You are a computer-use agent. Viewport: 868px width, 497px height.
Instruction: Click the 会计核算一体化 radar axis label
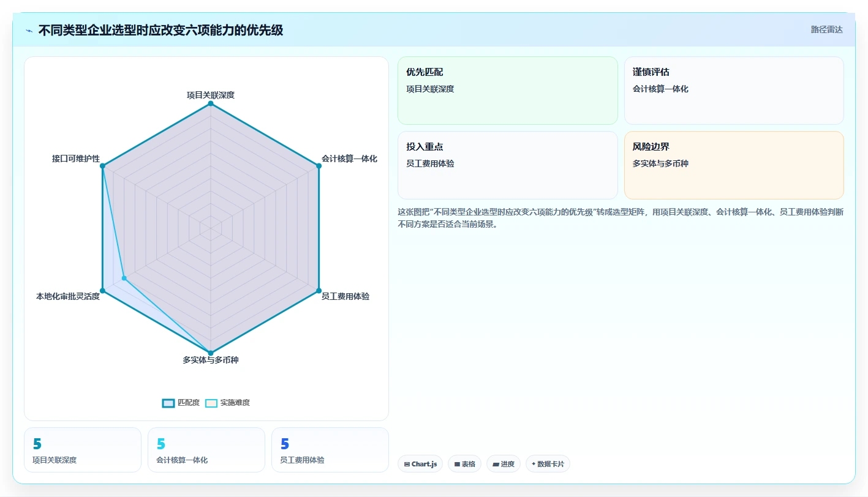[349, 159]
